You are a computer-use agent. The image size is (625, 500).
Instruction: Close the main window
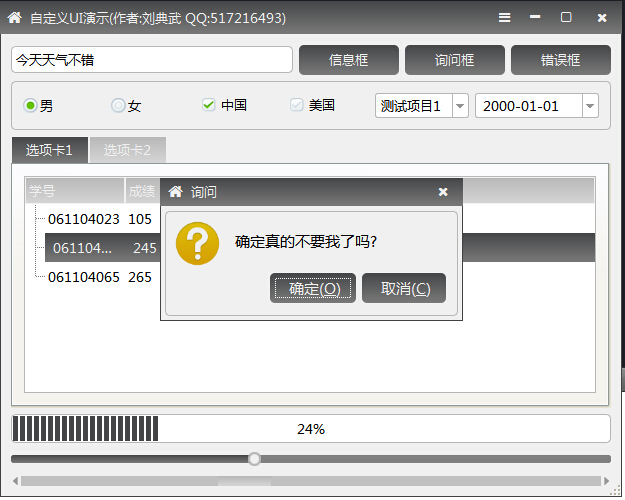(x=602, y=18)
